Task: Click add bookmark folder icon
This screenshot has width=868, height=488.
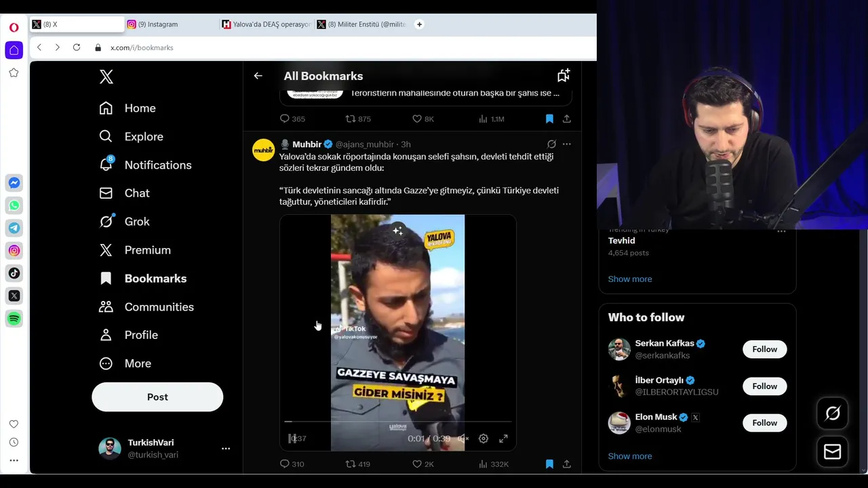Action: [564, 75]
